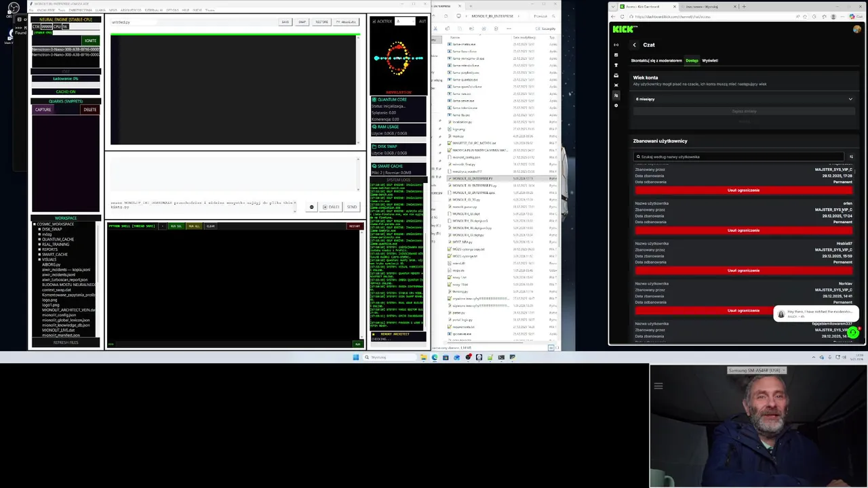Expand the REPORTS folder in workspace

point(39,249)
